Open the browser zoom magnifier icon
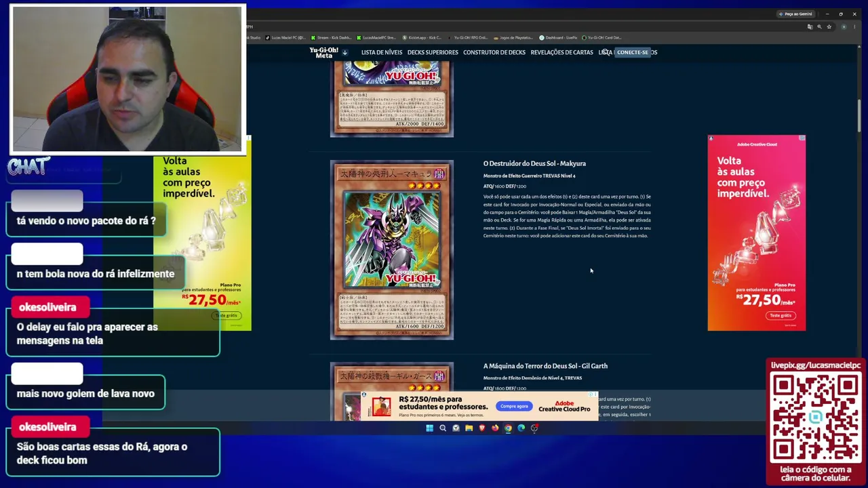The image size is (868, 488). (x=819, y=26)
